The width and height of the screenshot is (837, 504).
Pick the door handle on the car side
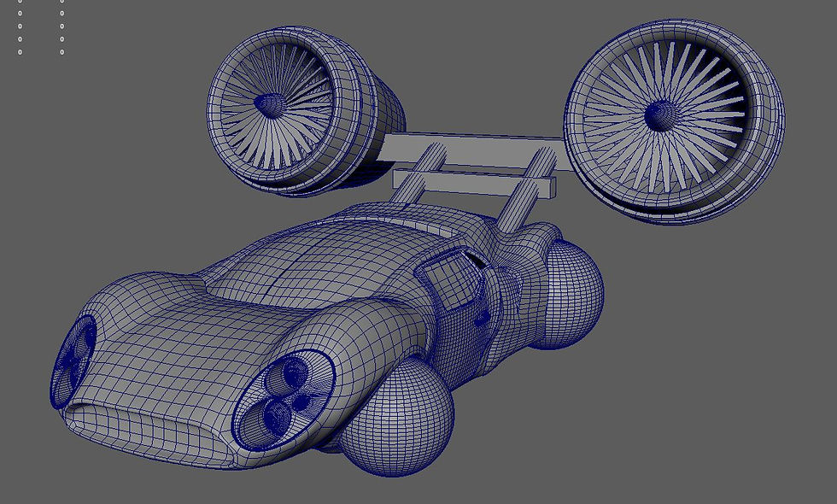pos(482,319)
